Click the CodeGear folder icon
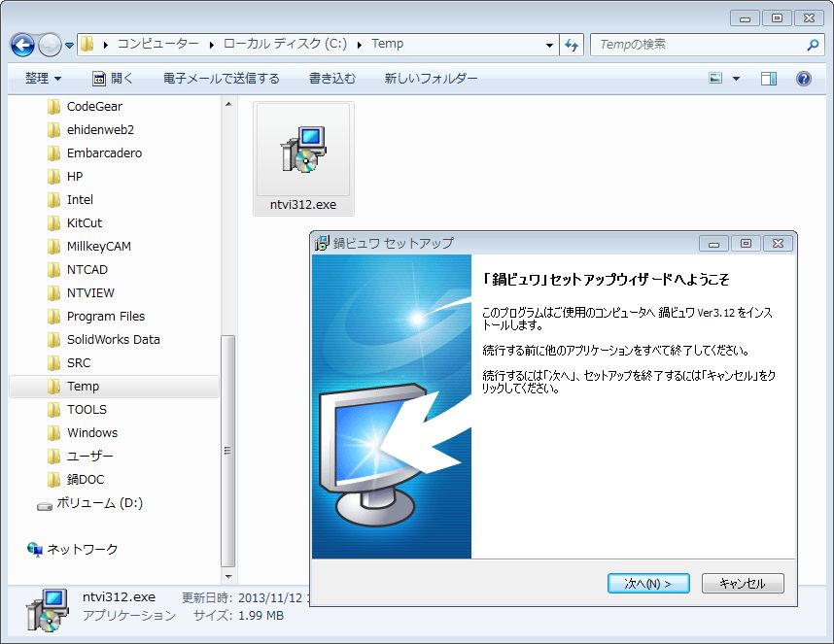The image size is (834, 644). tap(53, 107)
